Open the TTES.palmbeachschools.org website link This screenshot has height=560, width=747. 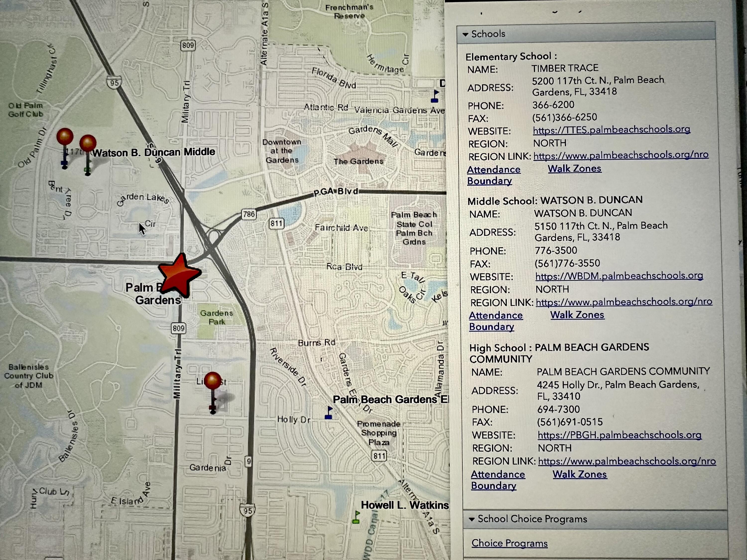click(611, 130)
